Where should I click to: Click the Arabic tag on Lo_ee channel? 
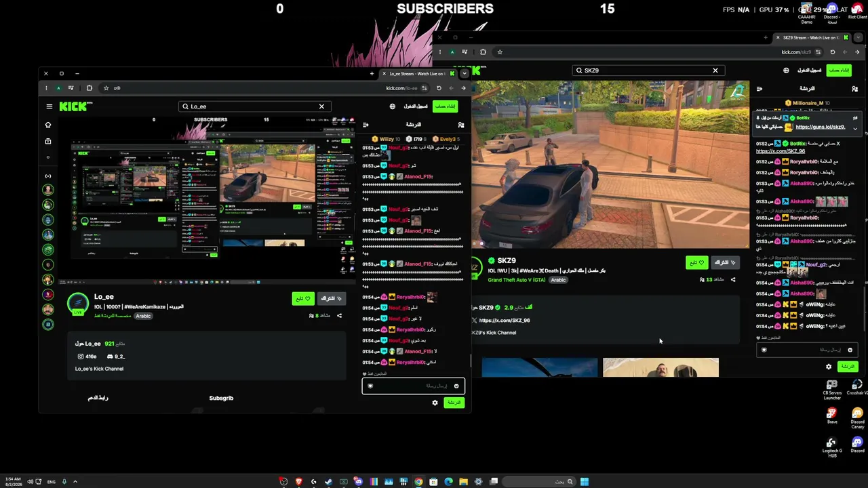pyautogui.click(x=143, y=316)
